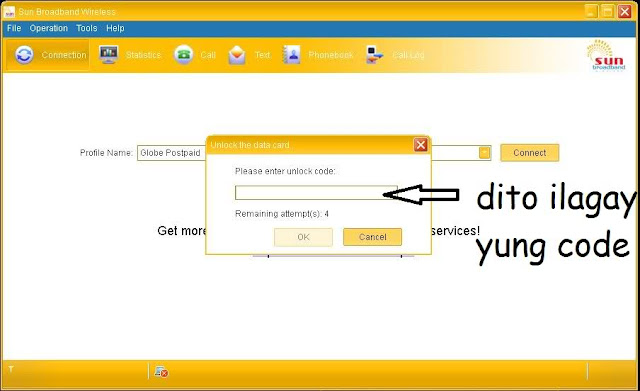Click the Statistics label in toolbar

[x=143, y=55]
